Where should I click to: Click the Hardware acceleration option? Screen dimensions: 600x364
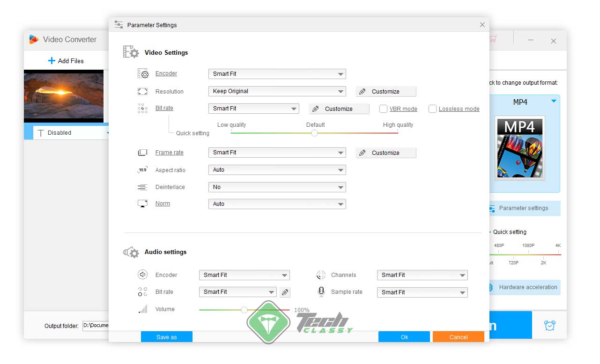[525, 287]
